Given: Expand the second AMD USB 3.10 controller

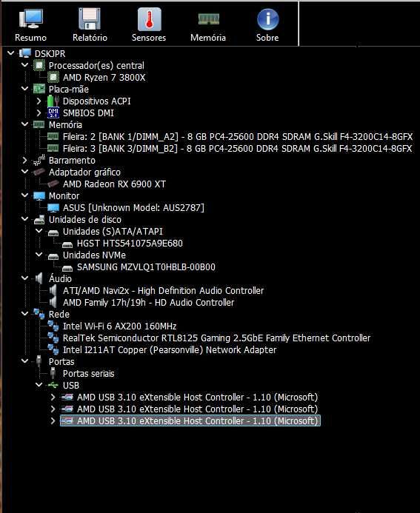Looking at the screenshot, I should [53, 409].
